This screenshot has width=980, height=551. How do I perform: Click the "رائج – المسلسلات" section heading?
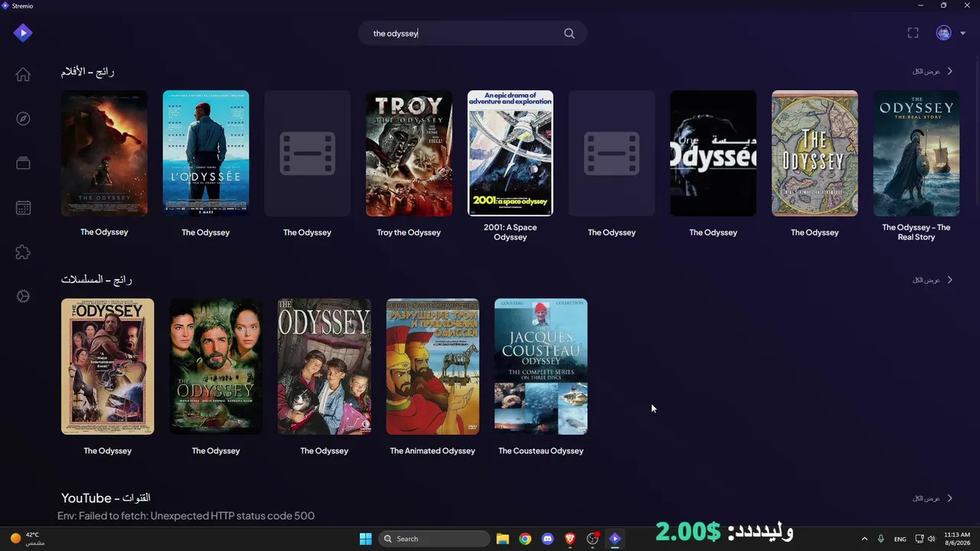(x=96, y=279)
